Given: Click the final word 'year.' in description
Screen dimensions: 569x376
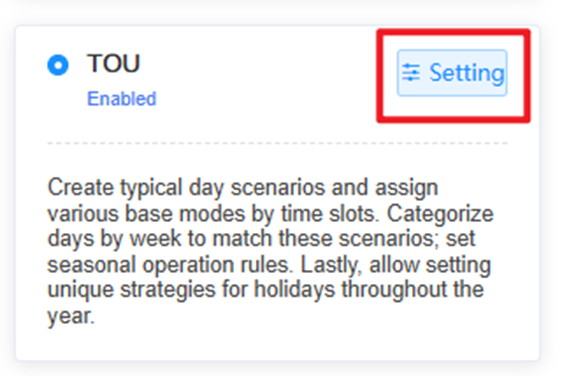Looking at the screenshot, I should (x=71, y=316).
